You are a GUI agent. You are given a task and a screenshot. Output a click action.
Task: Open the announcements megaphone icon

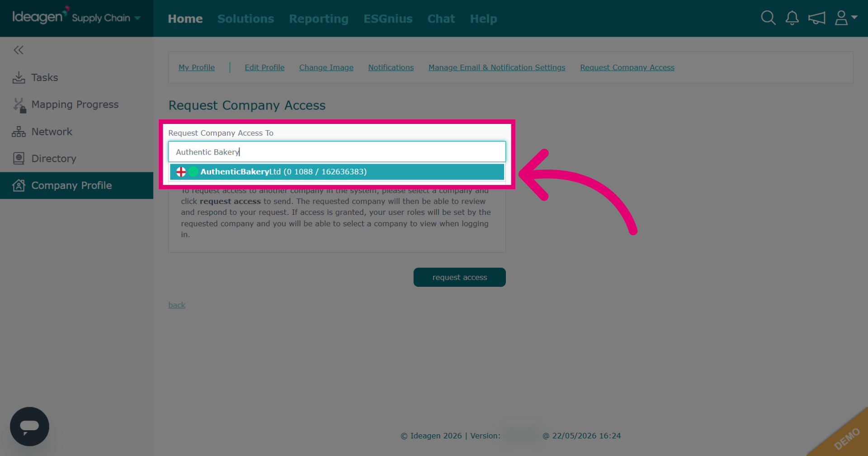pyautogui.click(x=817, y=18)
